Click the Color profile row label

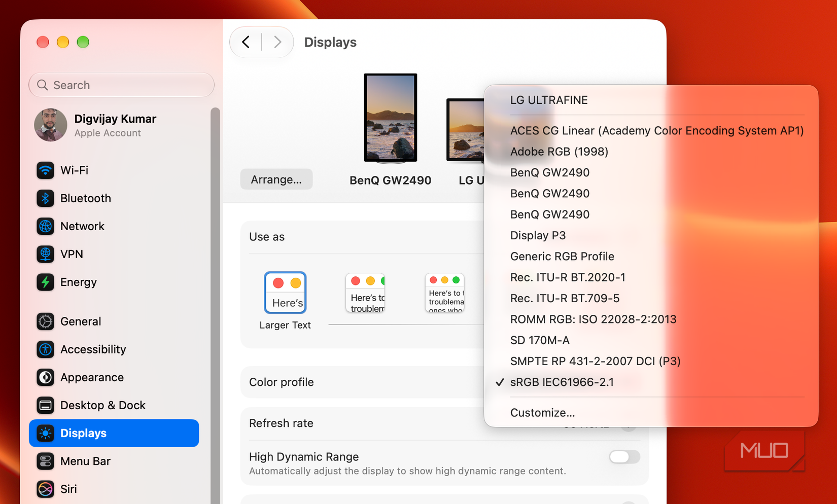click(x=282, y=382)
